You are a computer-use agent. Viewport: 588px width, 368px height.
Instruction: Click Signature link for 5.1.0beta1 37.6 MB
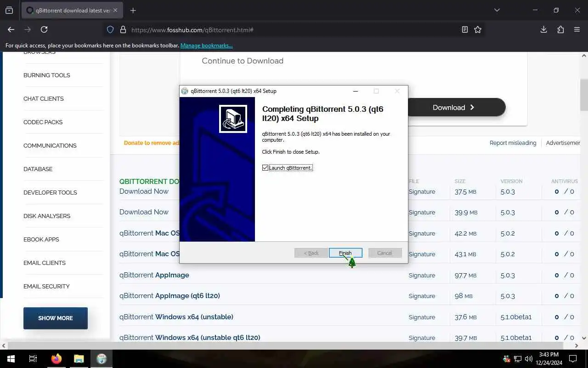pyautogui.click(x=422, y=317)
